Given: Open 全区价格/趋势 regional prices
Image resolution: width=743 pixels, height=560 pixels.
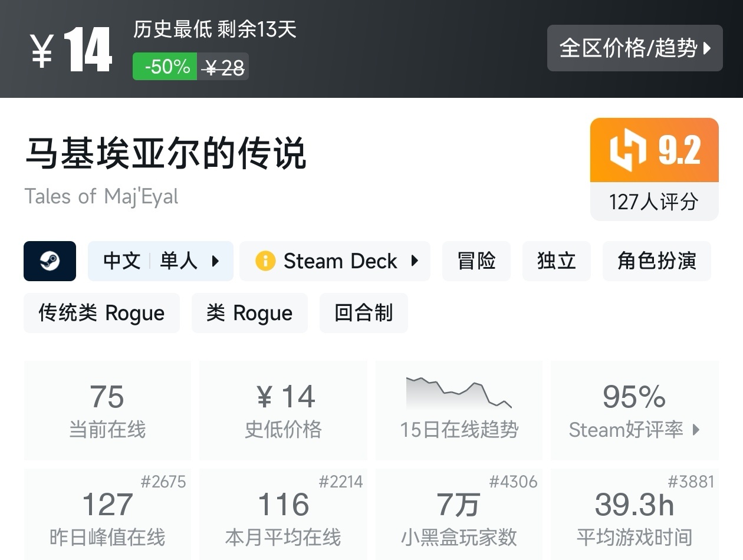Looking at the screenshot, I should [634, 48].
